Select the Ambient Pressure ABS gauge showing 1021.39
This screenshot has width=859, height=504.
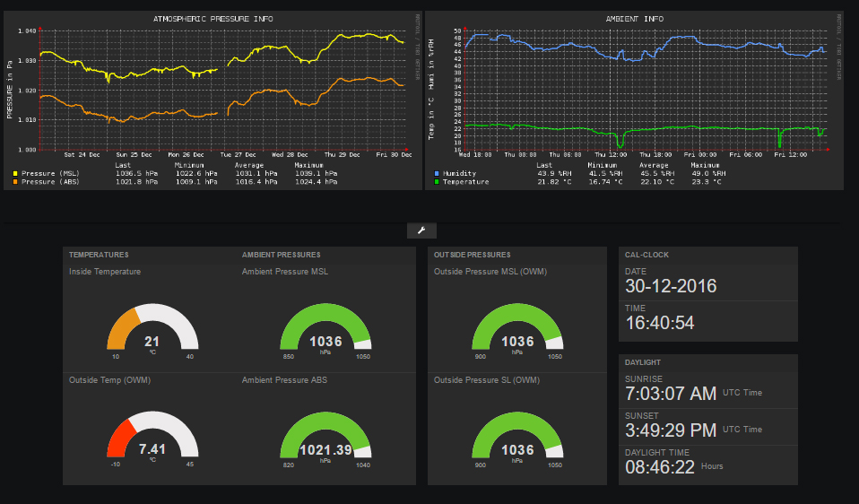tap(325, 439)
